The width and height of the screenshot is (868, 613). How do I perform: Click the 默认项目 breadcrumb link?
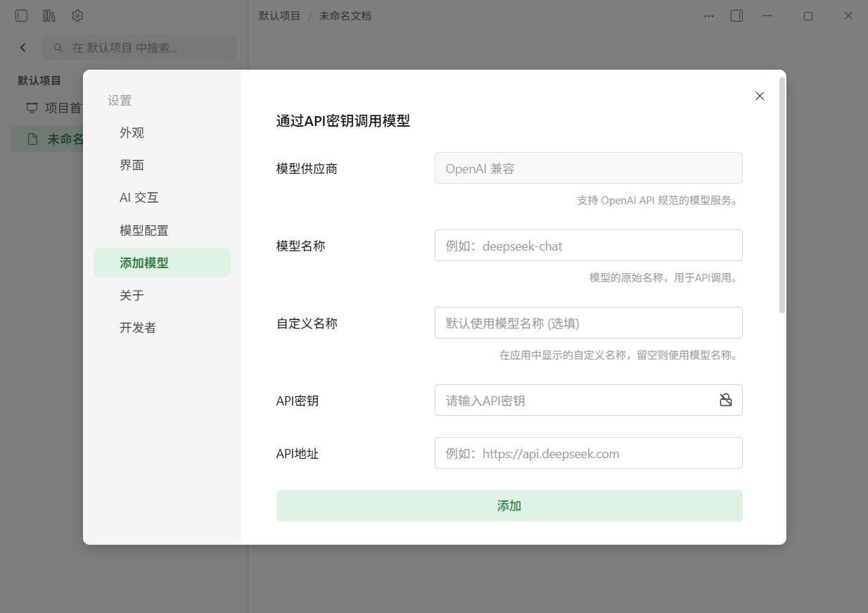[x=279, y=15]
